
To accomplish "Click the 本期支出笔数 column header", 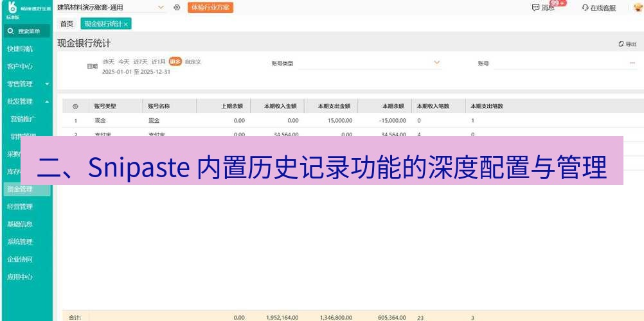I will 487,107.
